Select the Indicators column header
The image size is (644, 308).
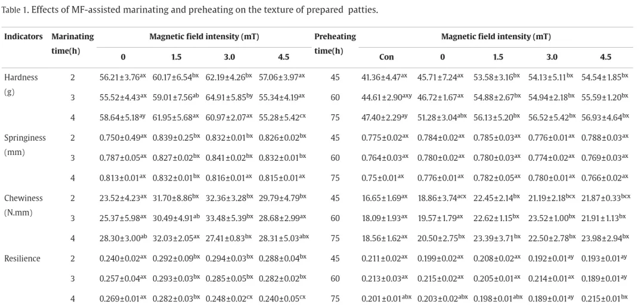pyautogui.click(x=23, y=36)
